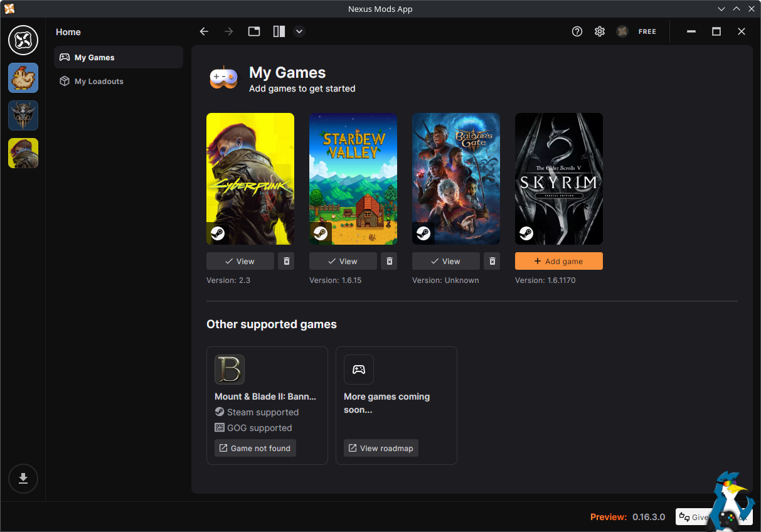Delete Stardew Valley using the trash icon
This screenshot has height=532, width=761.
pyautogui.click(x=389, y=261)
